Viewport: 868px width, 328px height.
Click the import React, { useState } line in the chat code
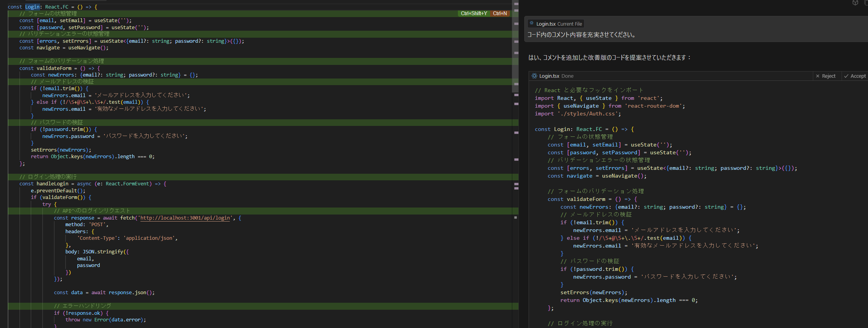(x=599, y=98)
